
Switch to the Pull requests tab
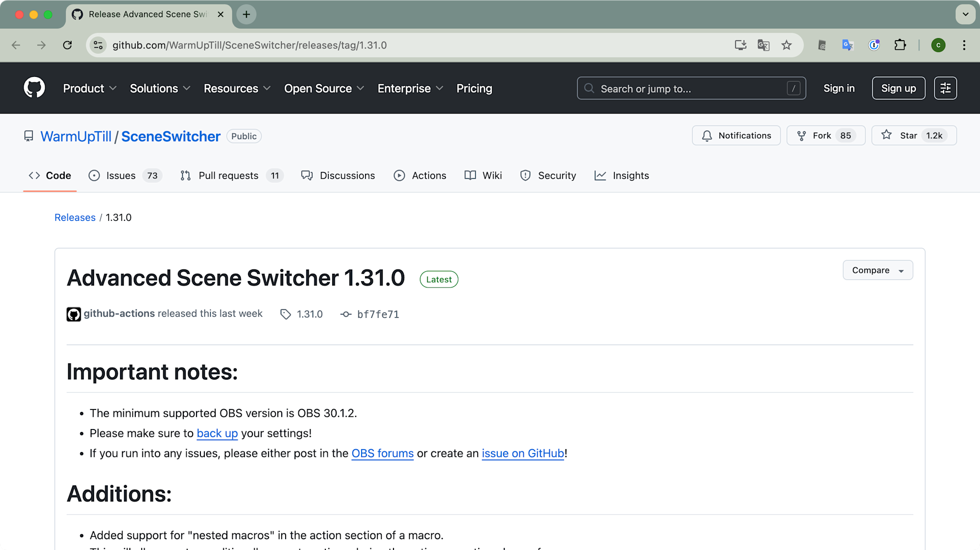pyautogui.click(x=231, y=175)
